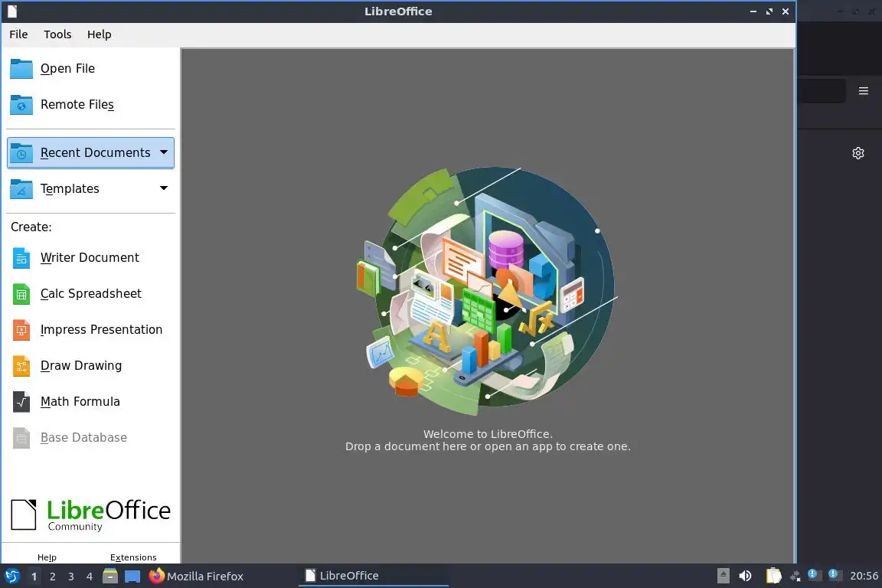Click the removable media eject tray icon
Viewport: 882px width, 588px height.
[724, 576]
